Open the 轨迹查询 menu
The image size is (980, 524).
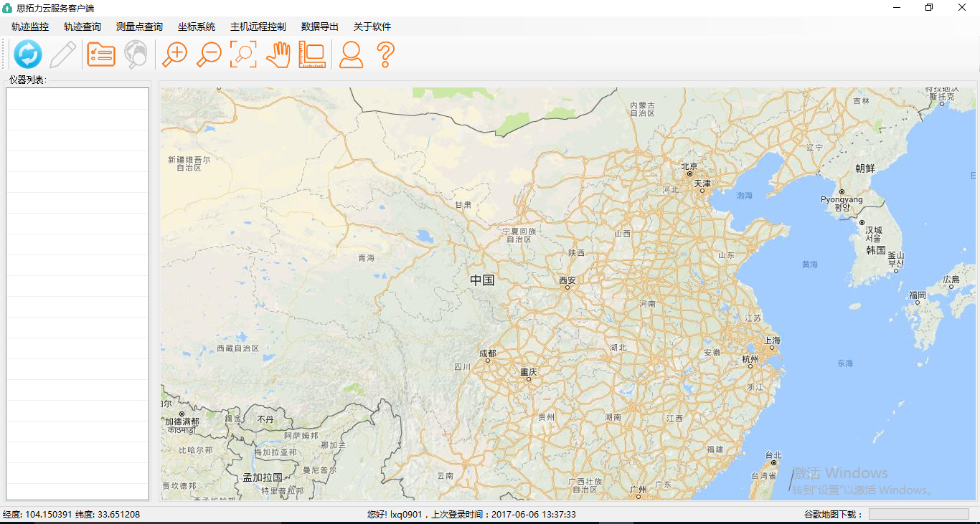(x=83, y=27)
